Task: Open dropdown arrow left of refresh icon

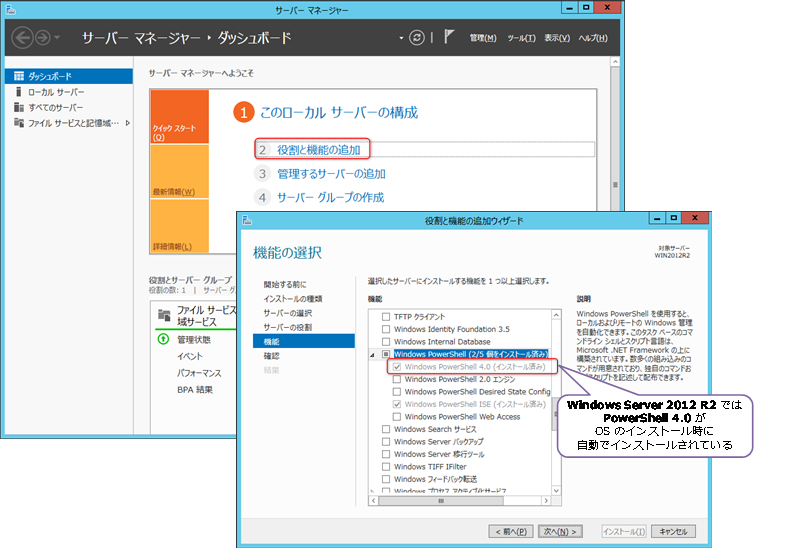Action: point(401,38)
